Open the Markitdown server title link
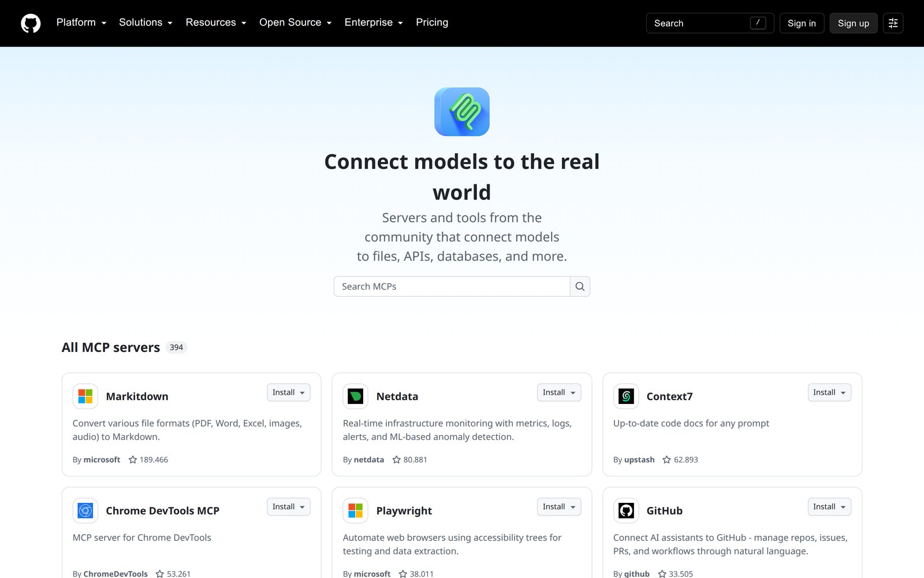The height and width of the screenshot is (578, 924). click(137, 397)
